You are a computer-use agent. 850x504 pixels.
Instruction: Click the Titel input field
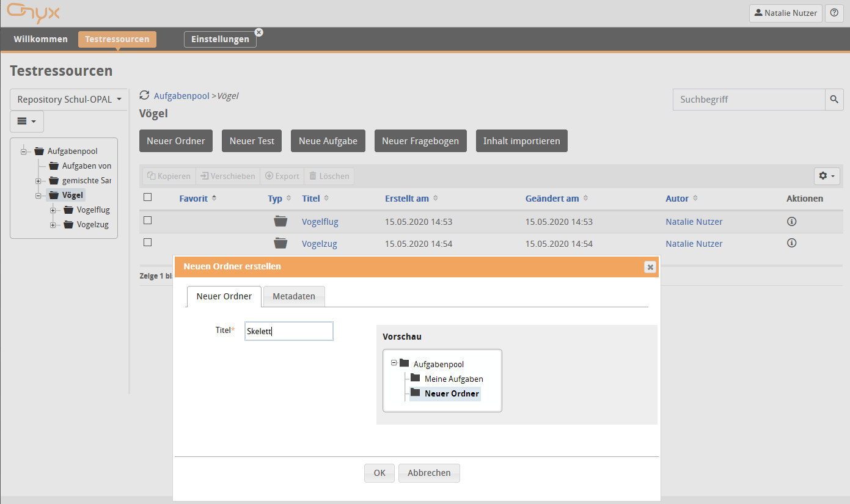pos(288,331)
